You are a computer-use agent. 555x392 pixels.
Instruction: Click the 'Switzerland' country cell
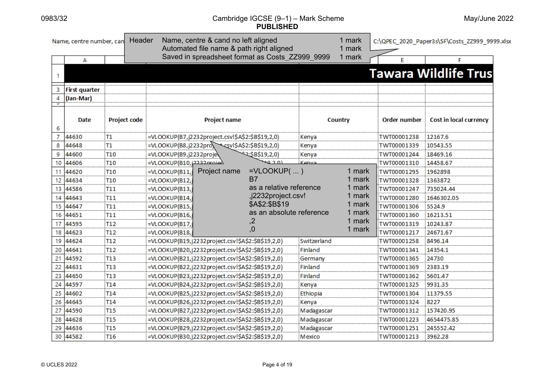(x=338, y=241)
